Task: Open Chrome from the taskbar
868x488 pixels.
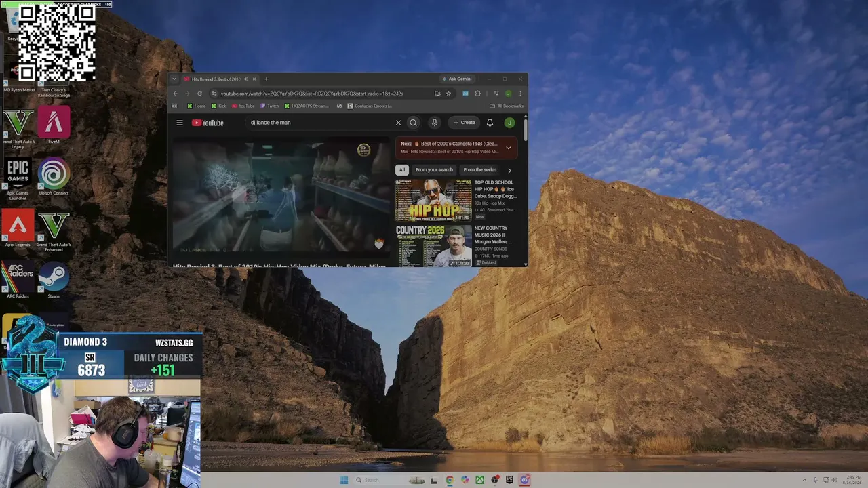Action: pos(450,480)
